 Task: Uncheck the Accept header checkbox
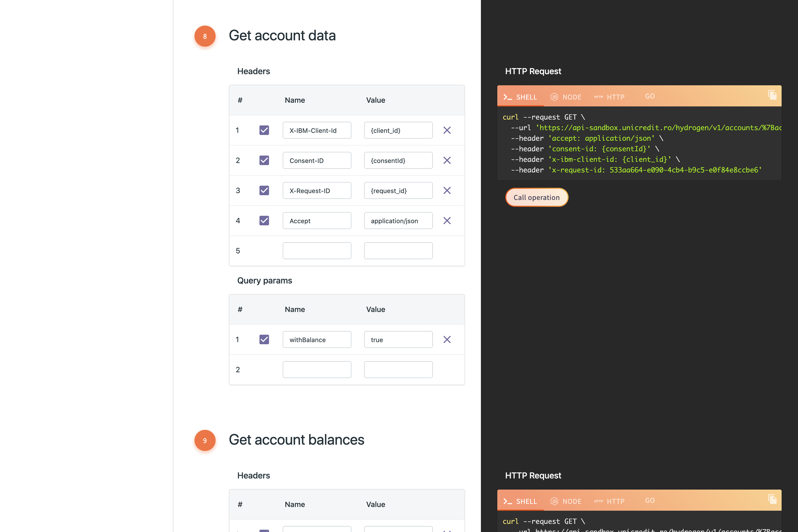(264, 221)
